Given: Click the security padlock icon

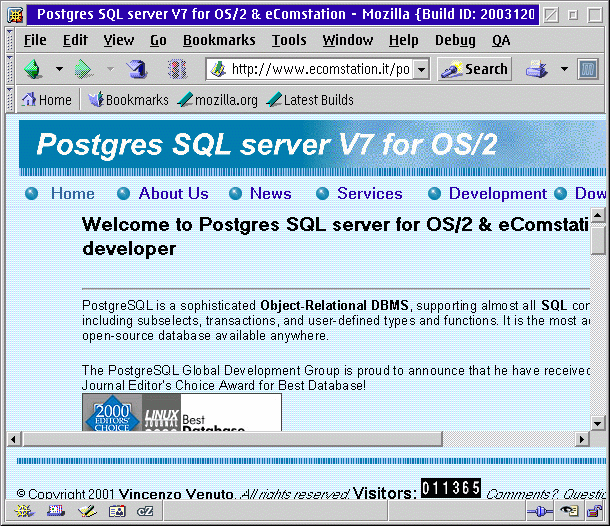Looking at the screenshot, I should click(x=594, y=511).
